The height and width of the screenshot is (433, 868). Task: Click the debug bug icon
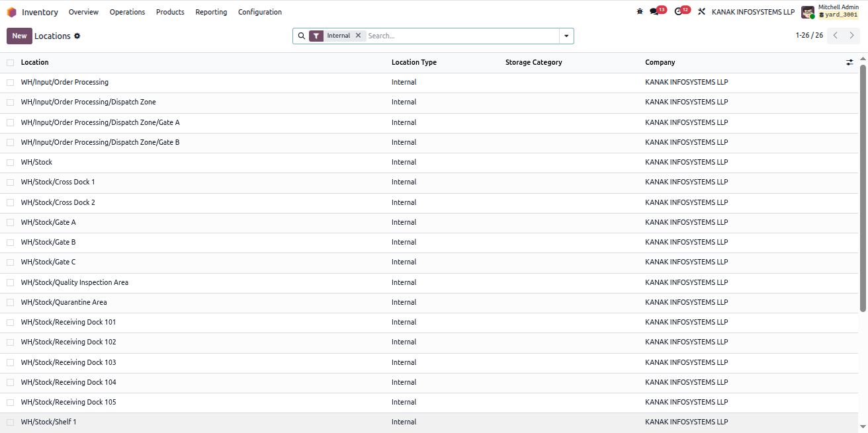[640, 12]
